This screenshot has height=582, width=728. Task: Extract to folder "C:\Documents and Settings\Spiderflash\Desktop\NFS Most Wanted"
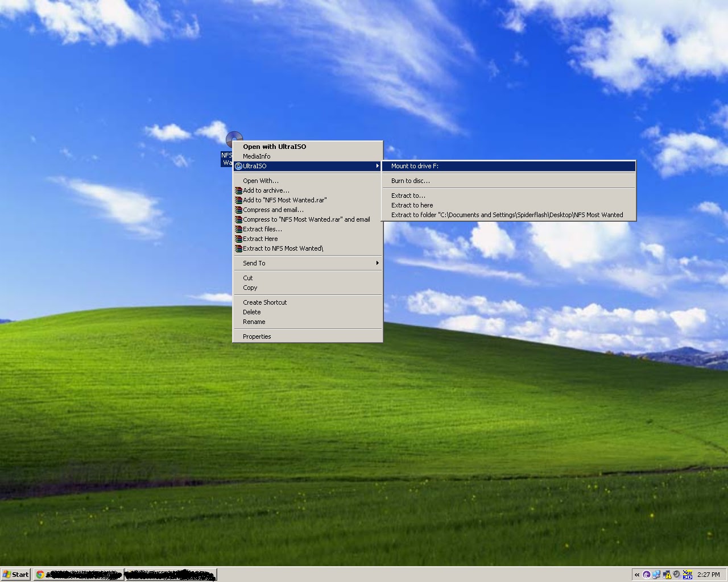tap(509, 215)
